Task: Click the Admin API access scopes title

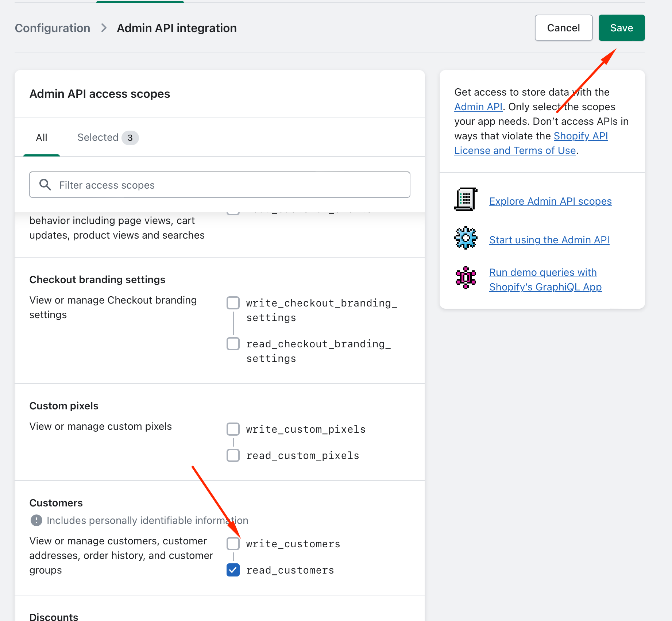Action: click(x=100, y=94)
